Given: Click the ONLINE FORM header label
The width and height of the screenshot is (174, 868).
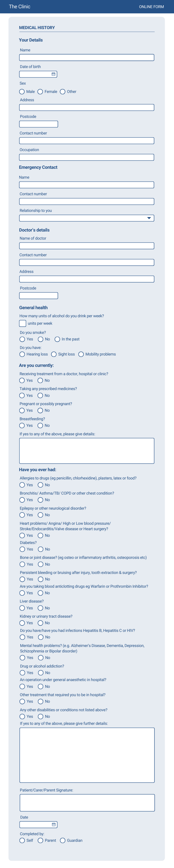Looking at the screenshot, I should (x=151, y=7).
